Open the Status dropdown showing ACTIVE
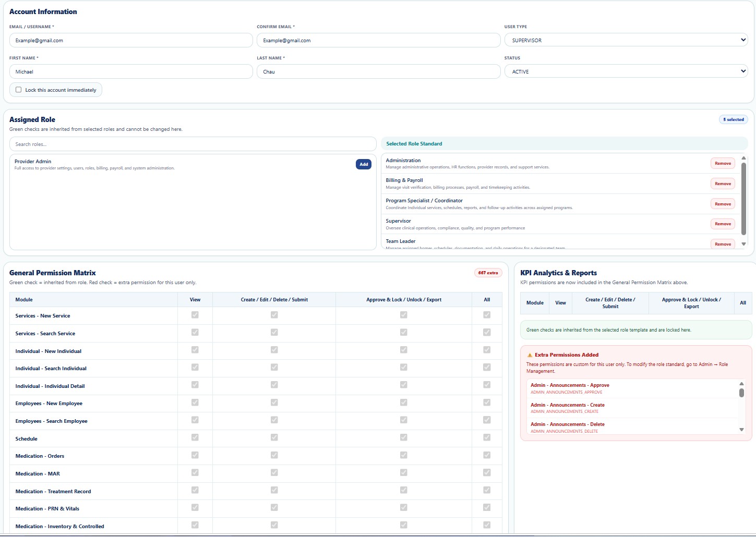 [x=627, y=71]
